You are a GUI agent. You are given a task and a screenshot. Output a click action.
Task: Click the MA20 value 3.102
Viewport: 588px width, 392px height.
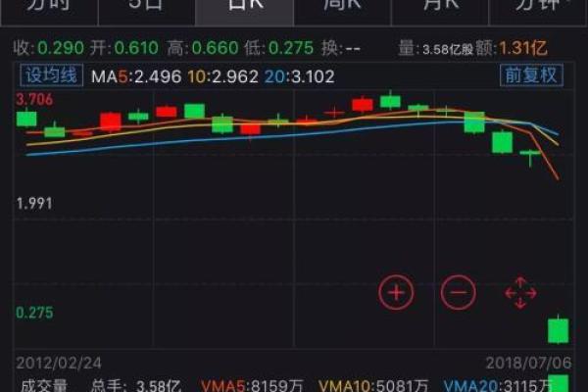[x=299, y=76]
